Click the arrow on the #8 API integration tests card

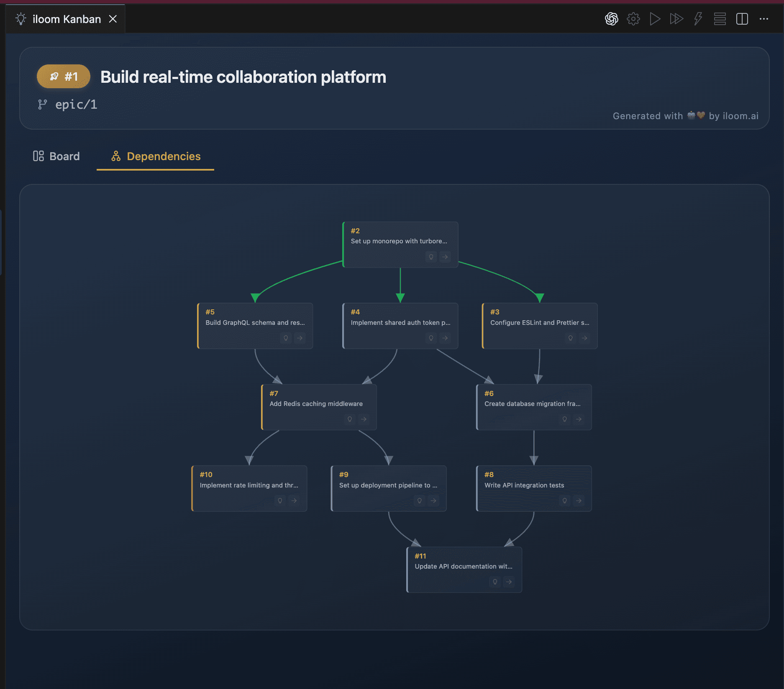579,500
